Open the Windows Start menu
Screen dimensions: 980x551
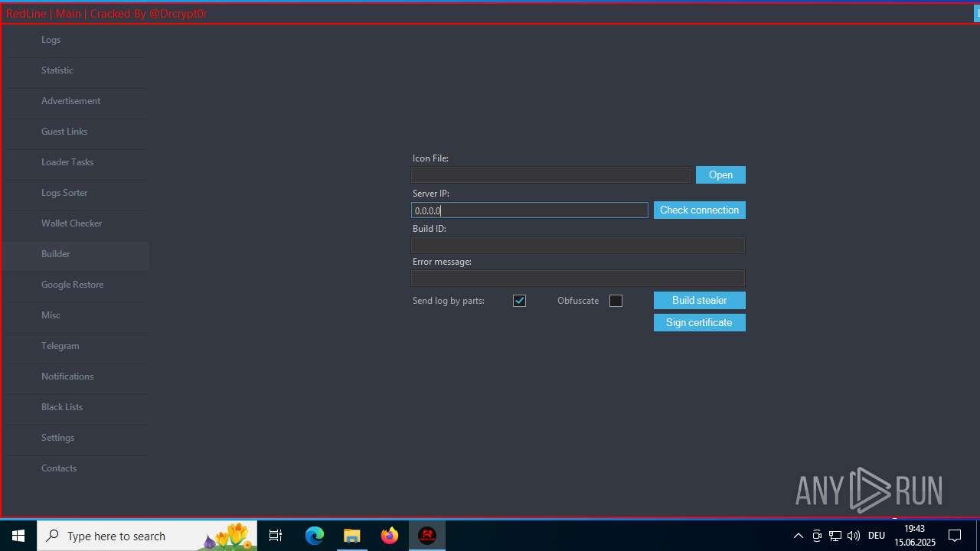(x=18, y=536)
